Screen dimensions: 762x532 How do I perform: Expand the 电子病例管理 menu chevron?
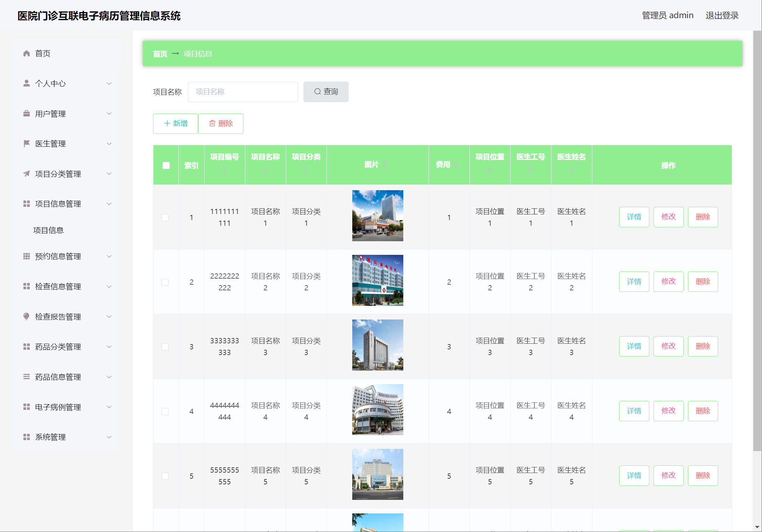tap(109, 407)
